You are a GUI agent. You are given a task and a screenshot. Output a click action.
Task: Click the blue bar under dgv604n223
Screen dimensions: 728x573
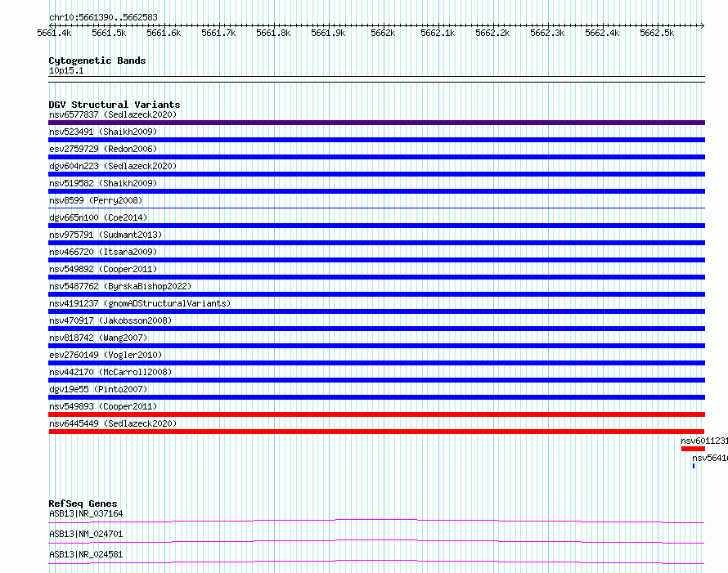(376, 174)
